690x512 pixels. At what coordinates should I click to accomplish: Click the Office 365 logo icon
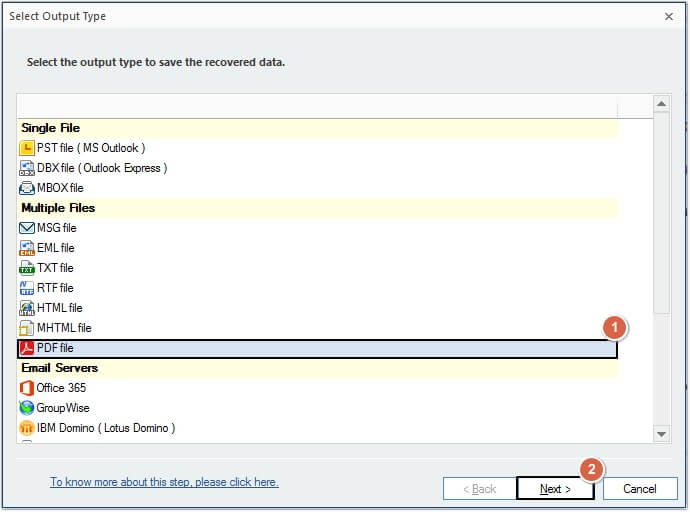pyautogui.click(x=27, y=388)
